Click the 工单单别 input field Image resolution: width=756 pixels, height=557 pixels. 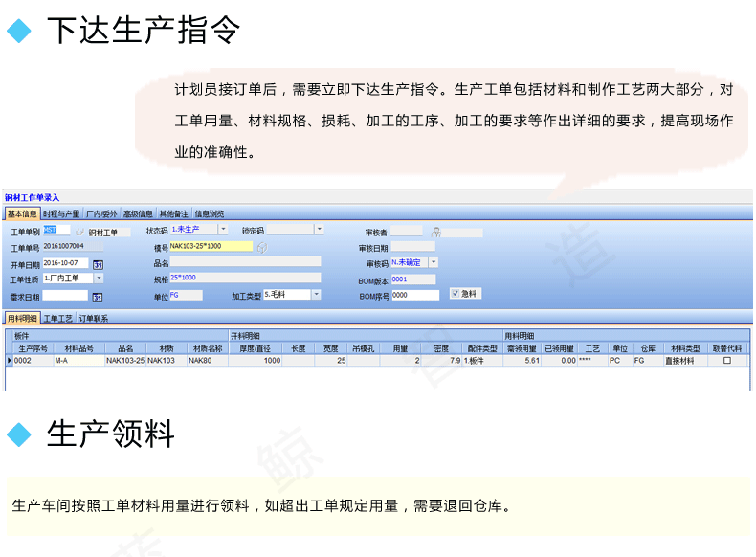(x=56, y=230)
